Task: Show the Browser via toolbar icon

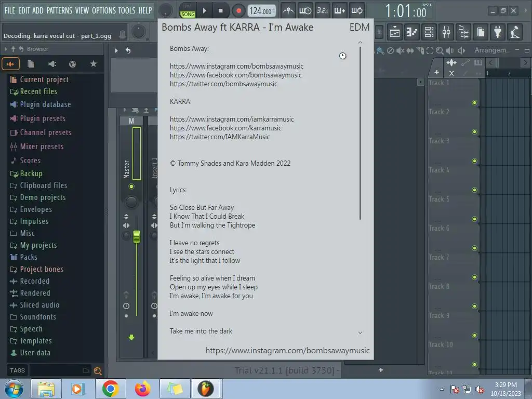Action: (x=463, y=32)
